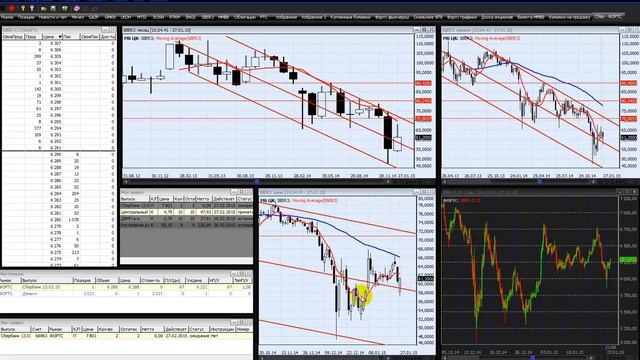This screenshot has width=640, height=360.
Task: Select order book bid price 6 290
Action: 56,155
